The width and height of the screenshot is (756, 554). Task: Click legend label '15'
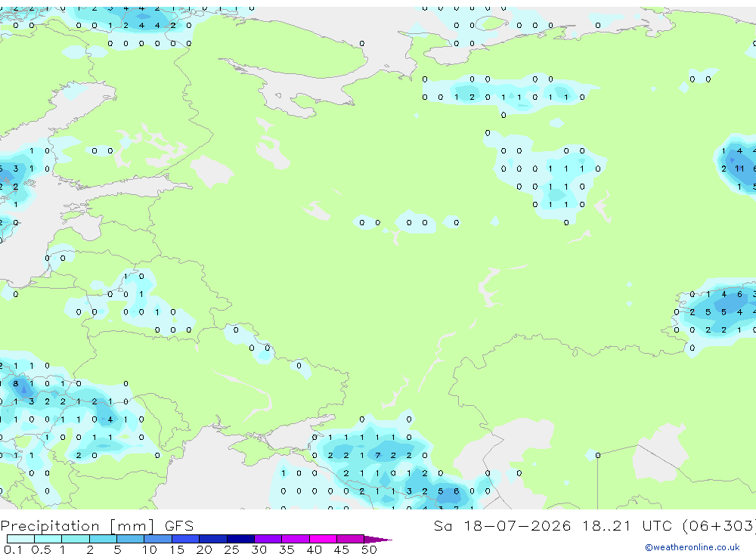point(176,549)
